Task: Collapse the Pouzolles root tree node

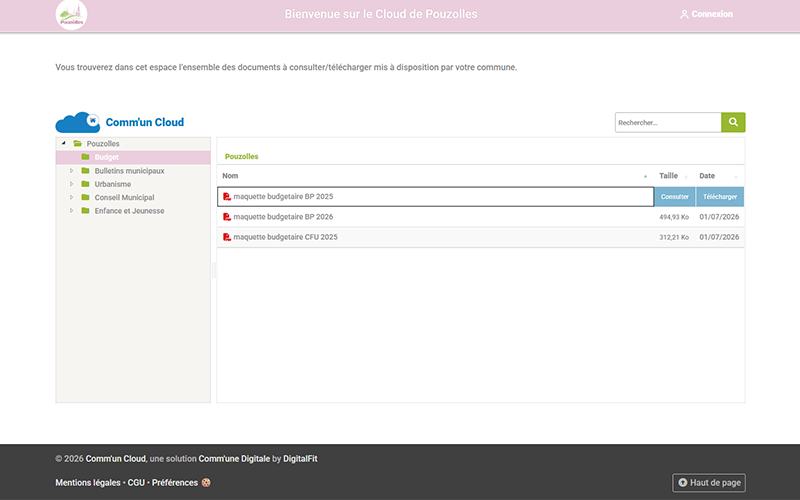Action: [64, 143]
